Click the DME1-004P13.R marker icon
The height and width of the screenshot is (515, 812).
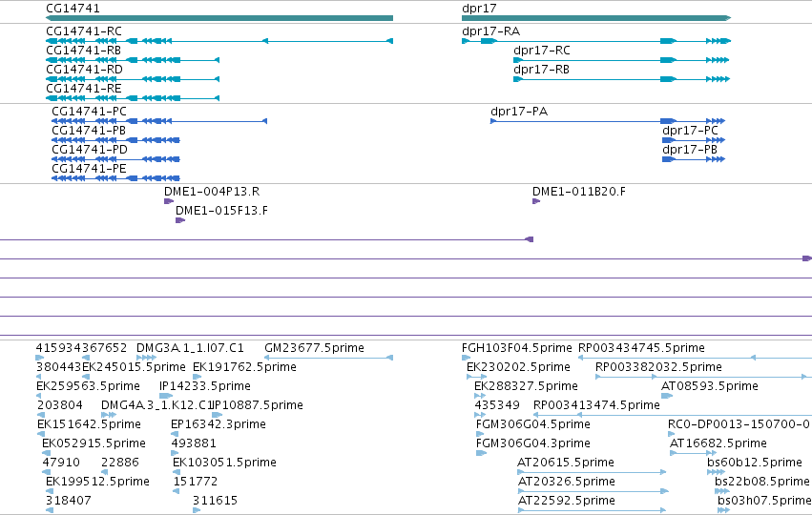click(x=169, y=201)
